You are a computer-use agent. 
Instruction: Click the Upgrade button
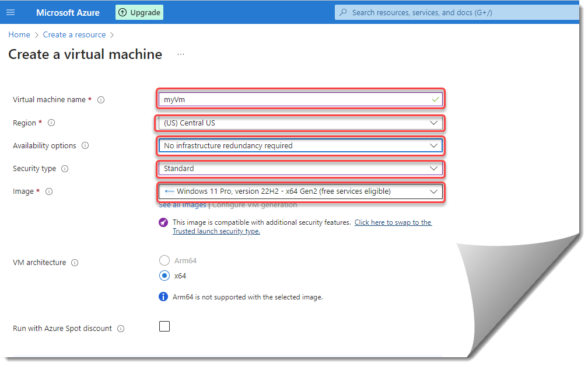139,12
